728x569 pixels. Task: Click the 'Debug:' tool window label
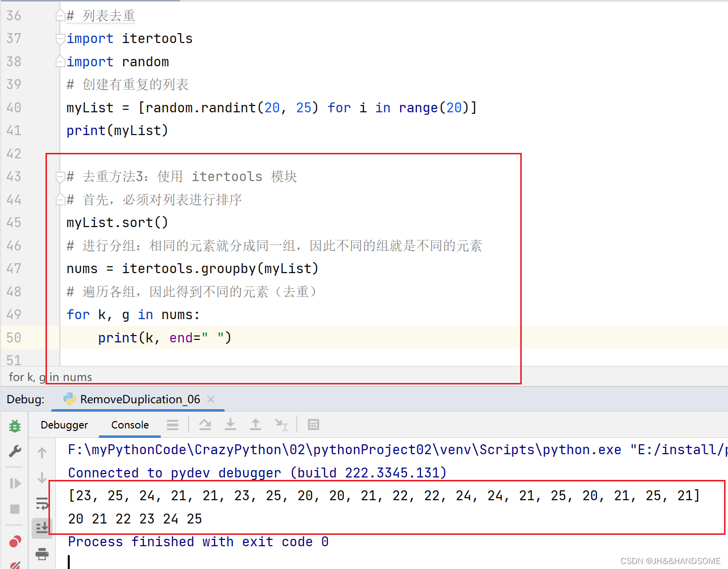(x=26, y=399)
